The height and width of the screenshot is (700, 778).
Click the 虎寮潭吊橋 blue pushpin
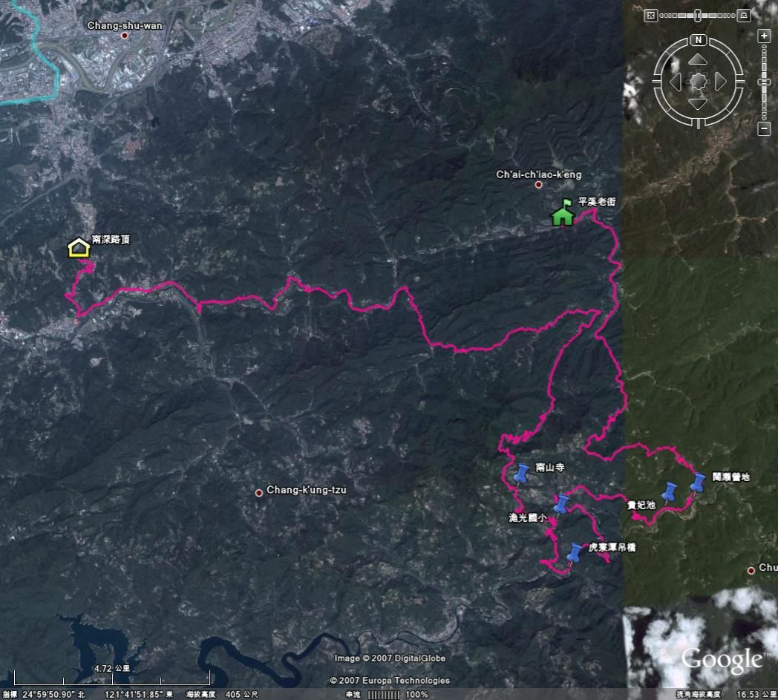(x=574, y=553)
